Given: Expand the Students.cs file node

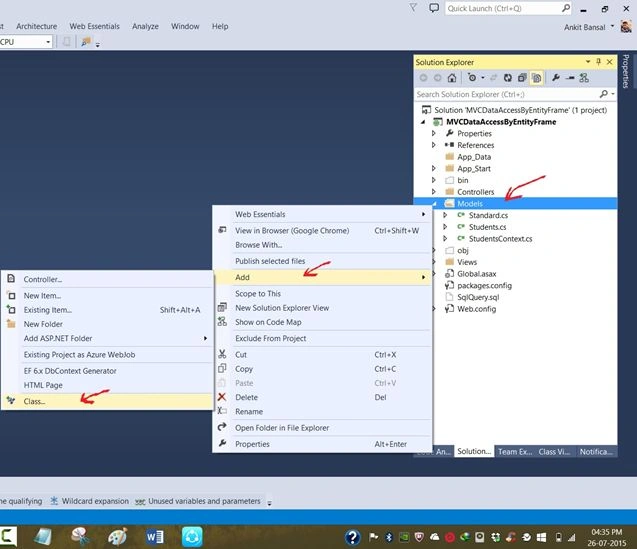Looking at the screenshot, I should pyautogui.click(x=445, y=227).
